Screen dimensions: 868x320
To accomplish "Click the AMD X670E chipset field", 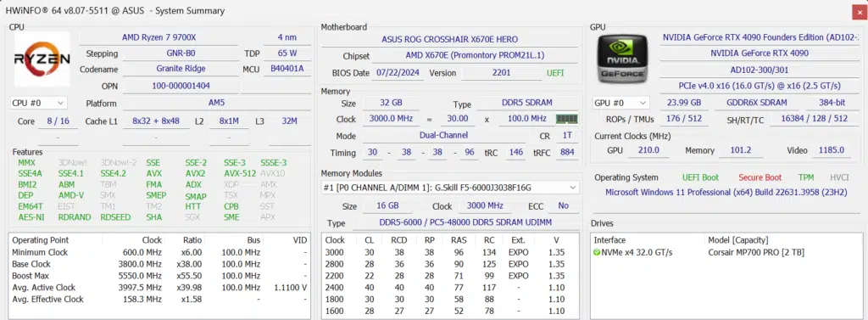I will point(475,55).
